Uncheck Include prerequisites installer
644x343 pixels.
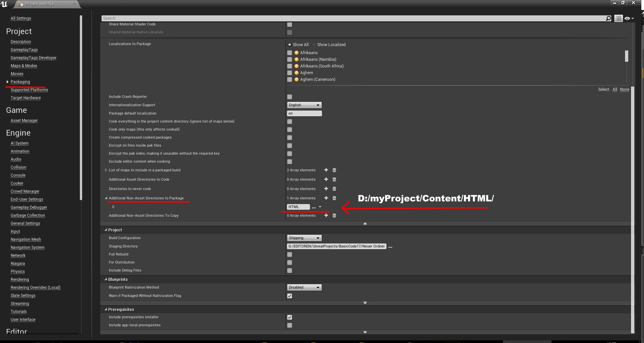point(290,317)
